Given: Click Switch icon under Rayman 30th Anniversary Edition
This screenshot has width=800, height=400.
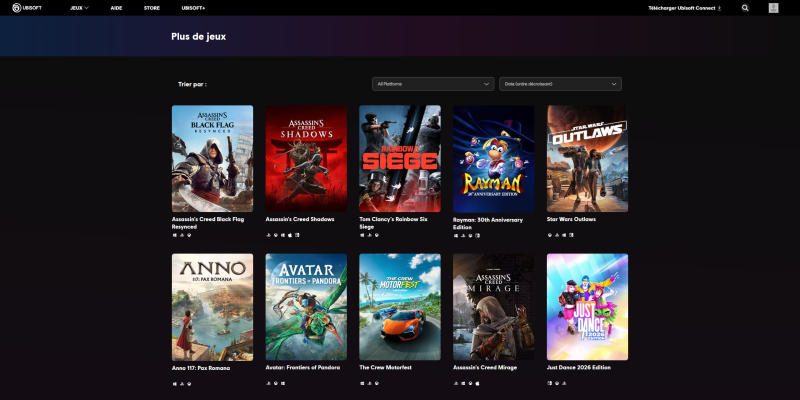Looking at the screenshot, I should [478, 235].
